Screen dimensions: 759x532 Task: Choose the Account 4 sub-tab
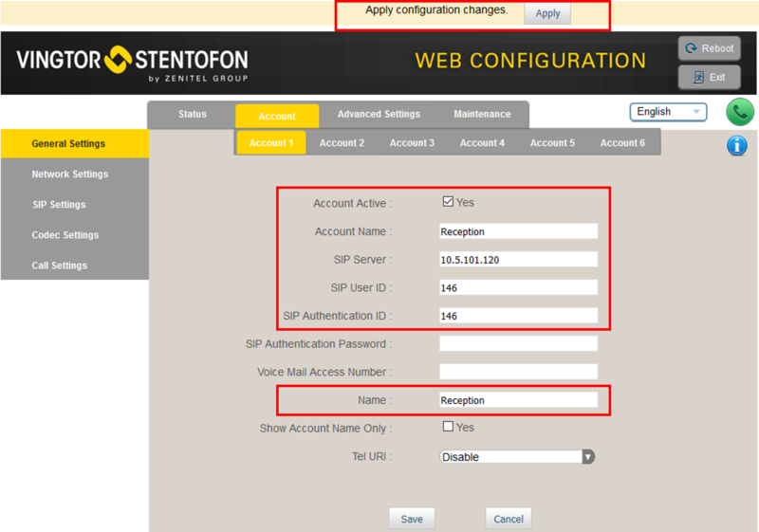tap(482, 142)
